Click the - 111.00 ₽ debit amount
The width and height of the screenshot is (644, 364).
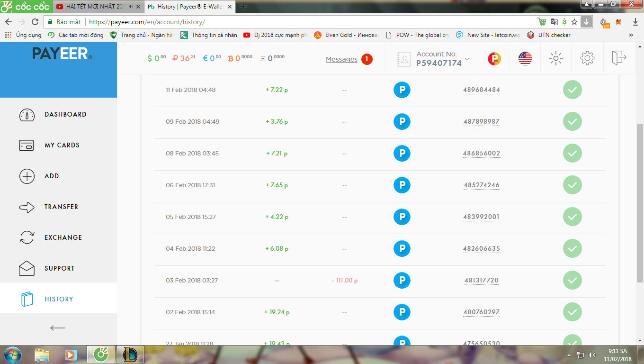pos(344,281)
